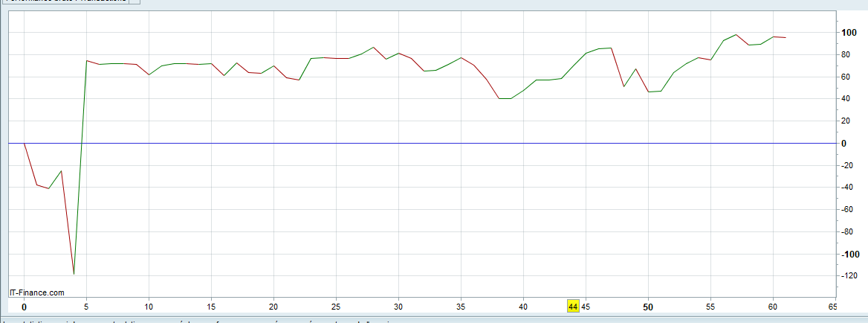Image resolution: width=868 pixels, height=323 pixels.
Task: Select the x-axis label 20
Action: 273,307
